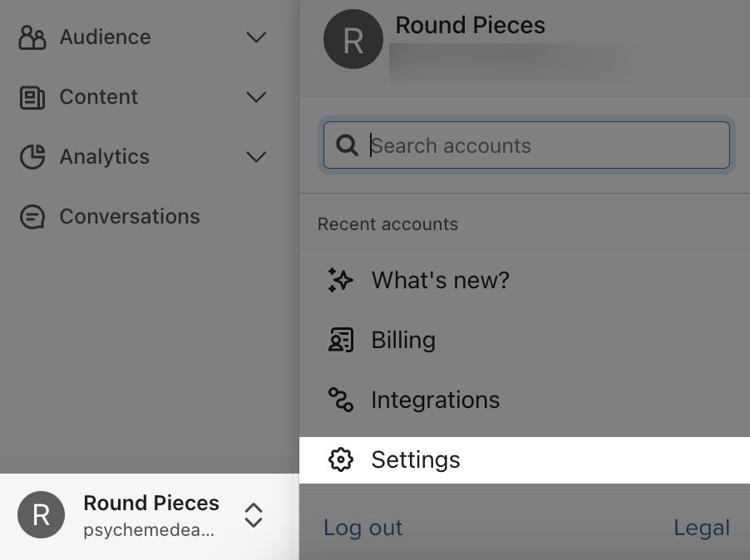The width and height of the screenshot is (750, 560).
Task: Open the Analytics pie chart icon
Action: [32, 156]
